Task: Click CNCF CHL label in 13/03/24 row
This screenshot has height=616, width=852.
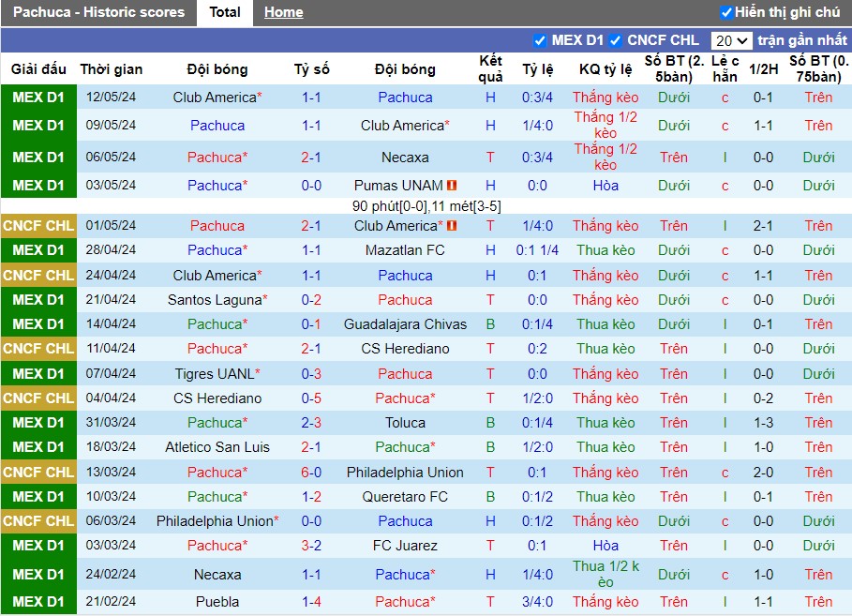Action: pos(38,472)
